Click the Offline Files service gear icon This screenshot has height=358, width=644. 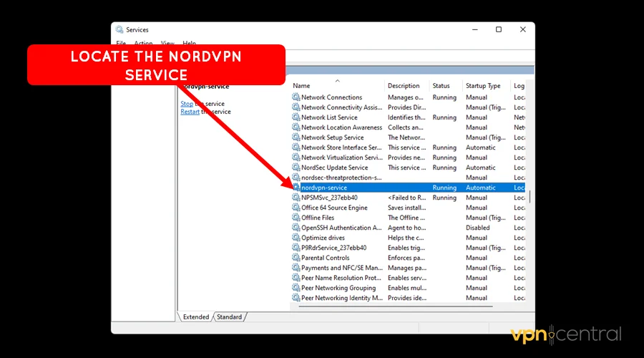tap(296, 218)
